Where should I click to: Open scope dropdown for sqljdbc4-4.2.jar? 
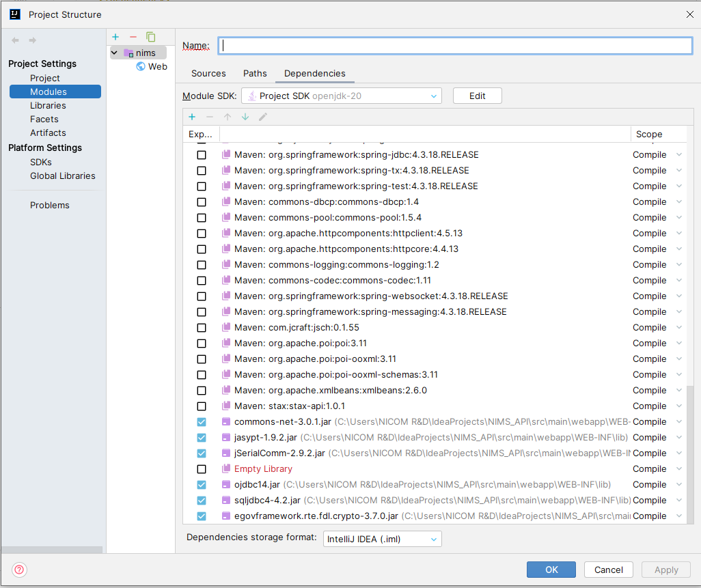coord(679,501)
